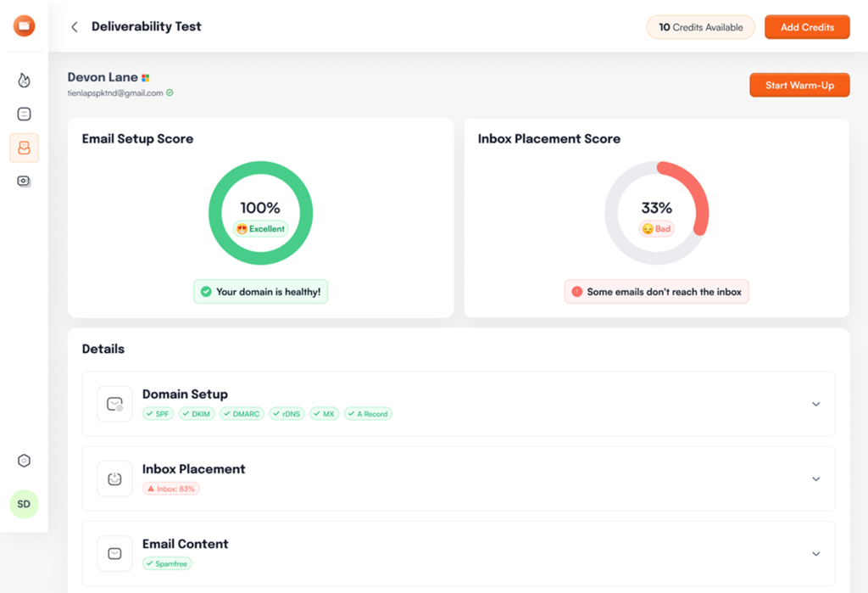
Task: Expand the Email Content section chevron
Action: point(815,553)
